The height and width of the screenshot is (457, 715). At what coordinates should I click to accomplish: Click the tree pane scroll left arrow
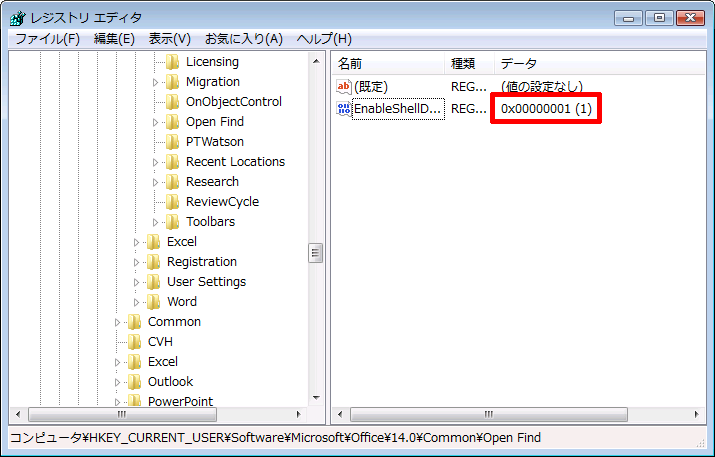click(18, 414)
